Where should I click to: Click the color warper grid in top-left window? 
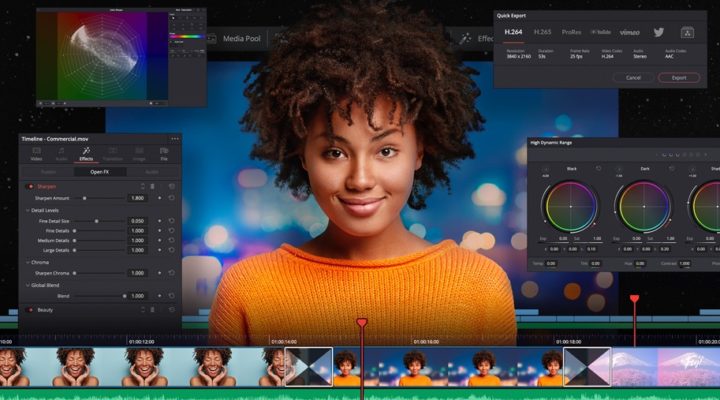[x=102, y=56]
